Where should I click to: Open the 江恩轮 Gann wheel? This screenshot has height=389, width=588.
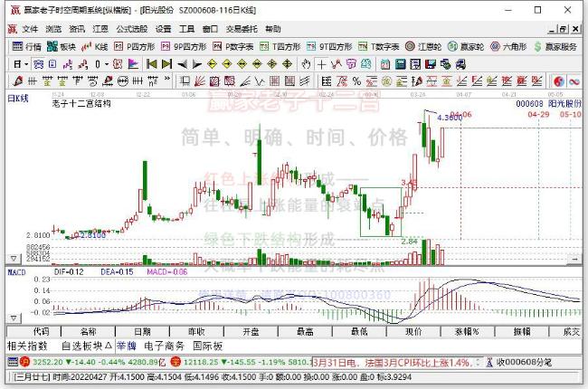[423, 46]
